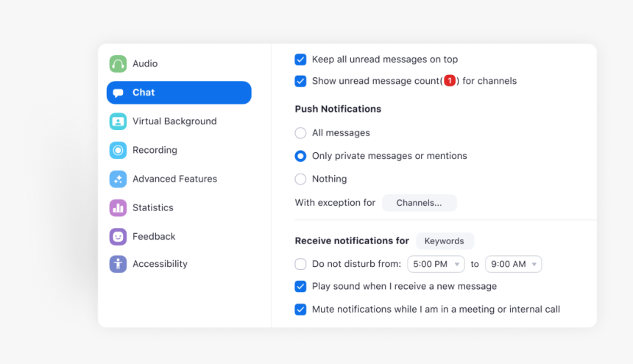Select All messages push notification option

pyautogui.click(x=300, y=133)
